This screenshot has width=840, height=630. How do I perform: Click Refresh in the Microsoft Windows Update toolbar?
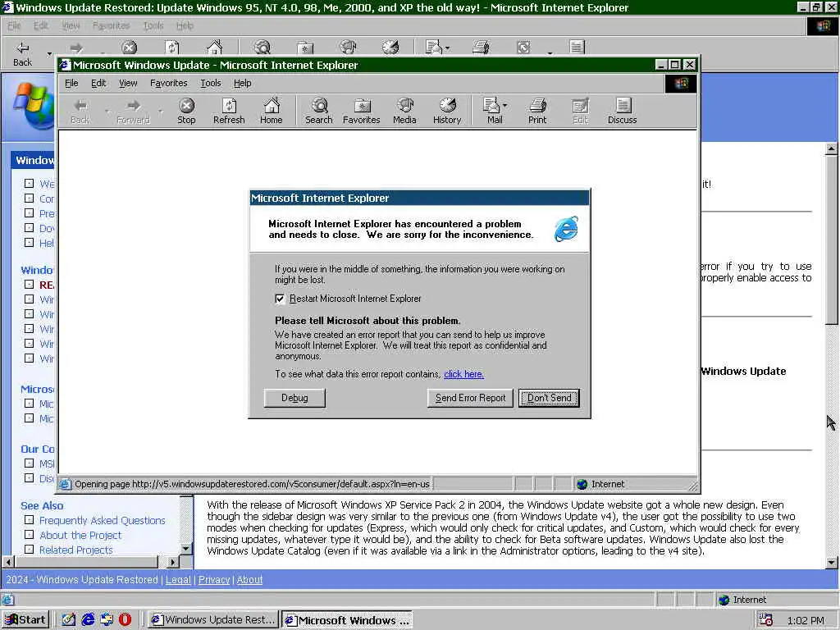pyautogui.click(x=229, y=112)
